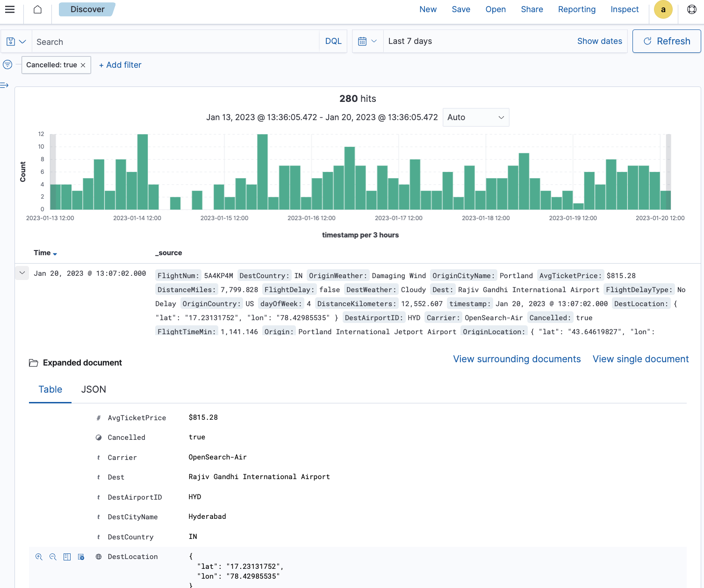
Task: Click Share in top menu
Action: [x=532, y=9]
